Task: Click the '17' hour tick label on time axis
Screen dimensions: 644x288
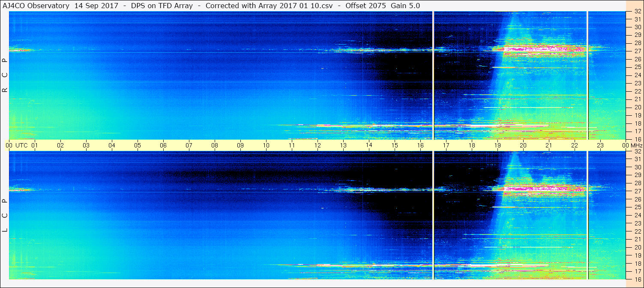Action: (446, 145)
